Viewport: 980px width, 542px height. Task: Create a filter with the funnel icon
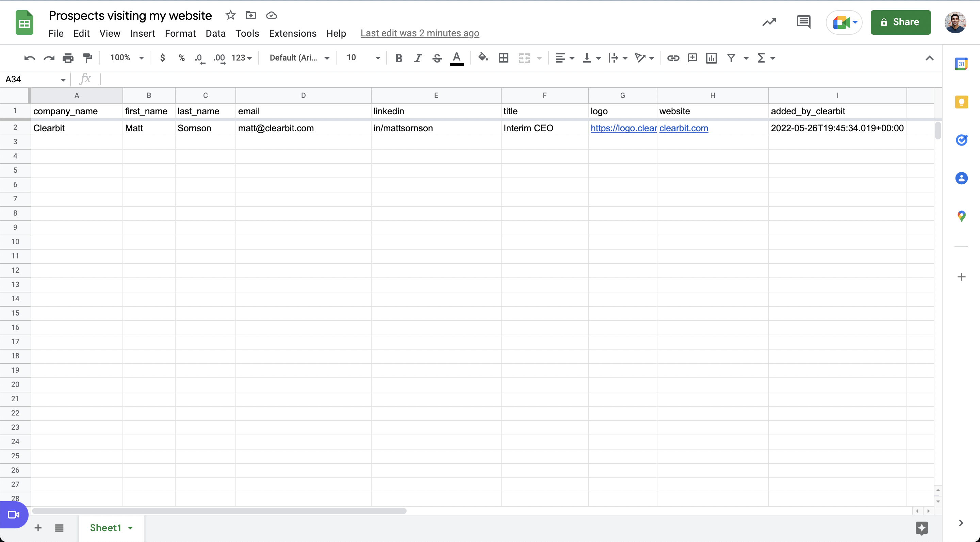coord(731,58)
